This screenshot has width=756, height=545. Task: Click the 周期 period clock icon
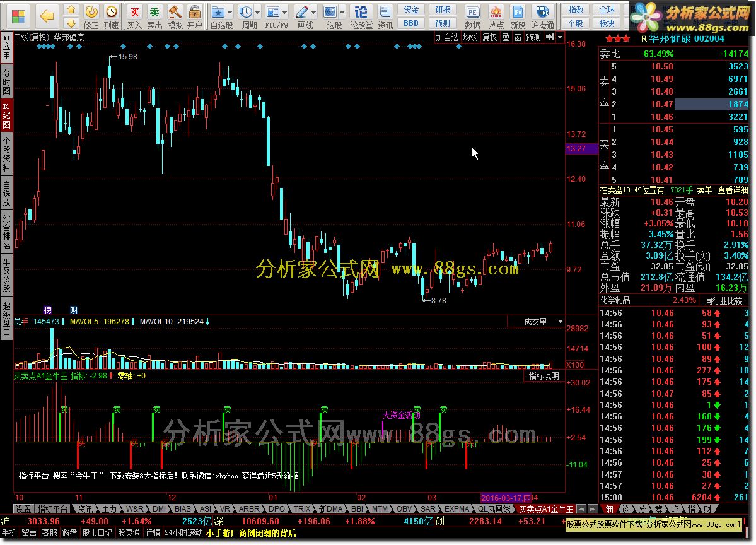(x=246, y=12)
